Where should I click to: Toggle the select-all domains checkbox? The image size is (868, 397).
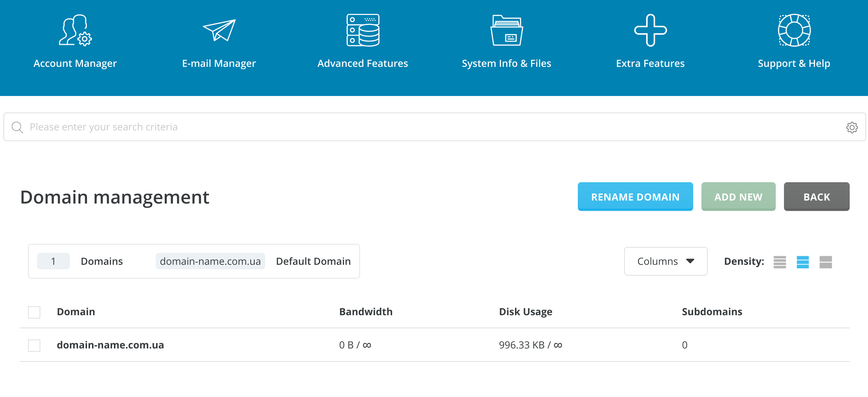(34, 312)
